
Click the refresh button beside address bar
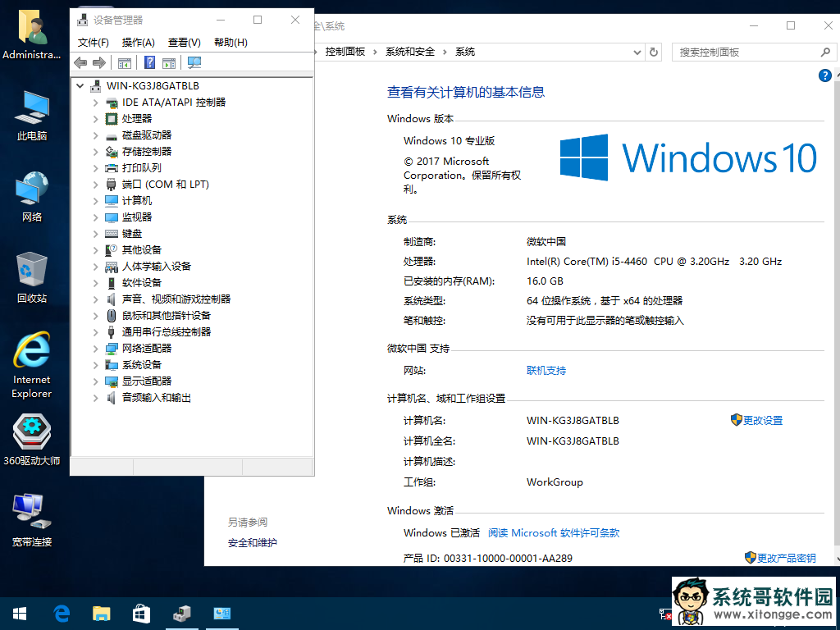pos(654,52)
